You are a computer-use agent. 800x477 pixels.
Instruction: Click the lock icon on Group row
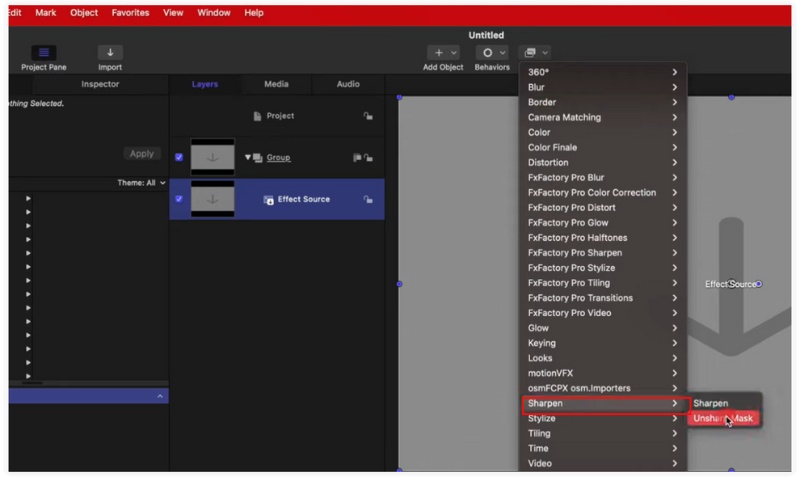pos(368,158)
